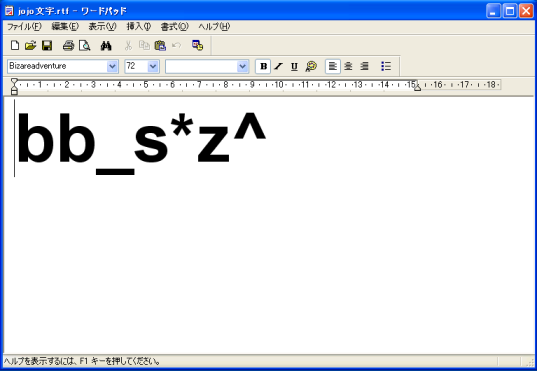Open print preview with the magnifier page icon
537x371 pixels.
coord(85,45)
